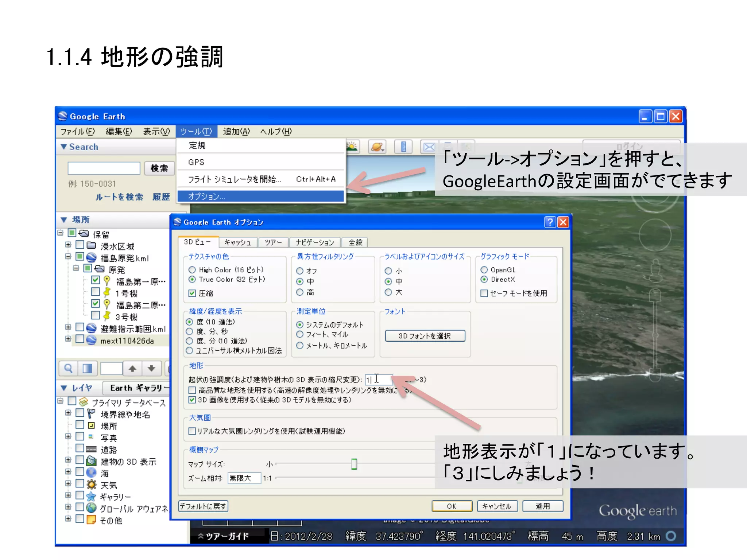Select 異方性フィルタリング 高 radio button
Screen dimensions: 747x560
point(300,292)
